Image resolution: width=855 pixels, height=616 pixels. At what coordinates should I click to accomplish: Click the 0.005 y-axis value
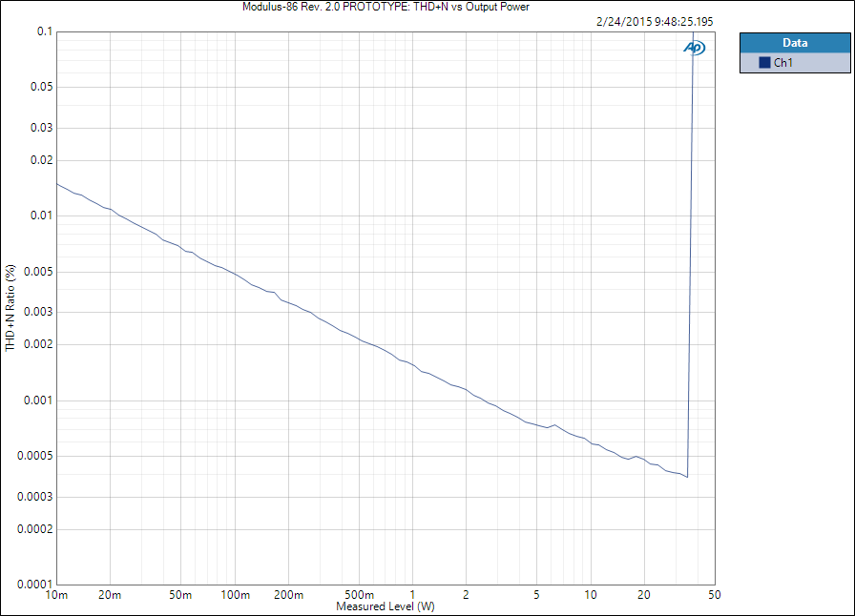click(x=39, y=272)
